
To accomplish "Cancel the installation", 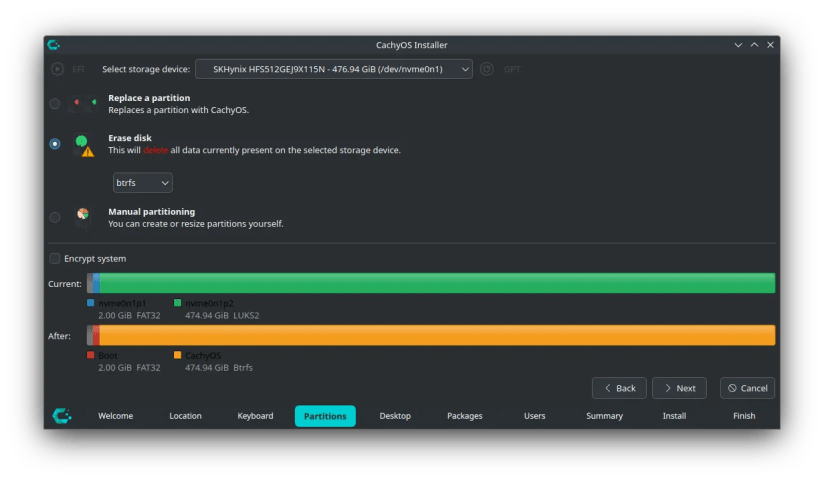I will 747,388.
